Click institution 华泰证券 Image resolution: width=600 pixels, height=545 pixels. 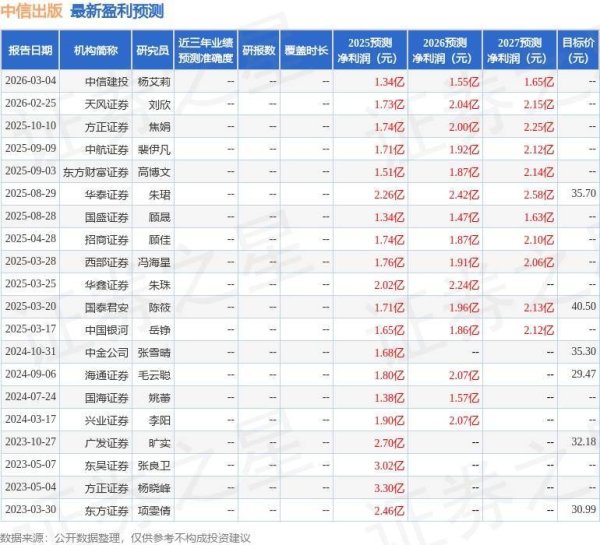coord(106,194)
